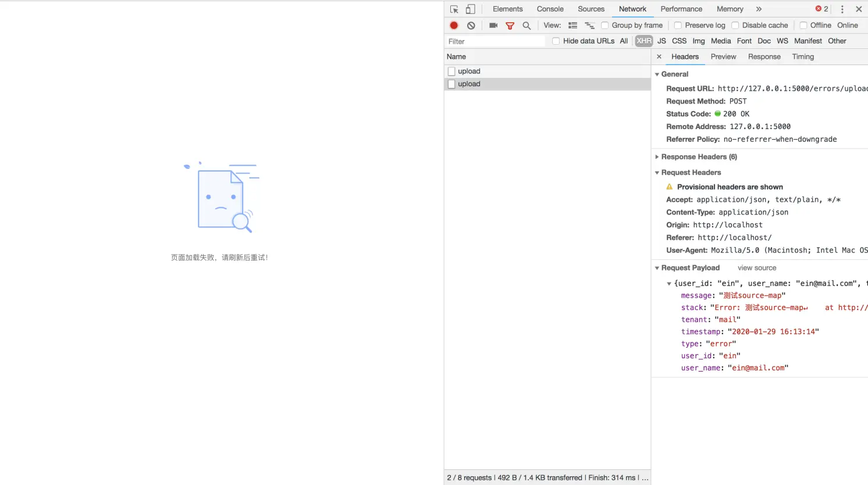Enable Disable cache checkbox
The width and height of the screenshot is (868, 485).
tap(735, 26)
